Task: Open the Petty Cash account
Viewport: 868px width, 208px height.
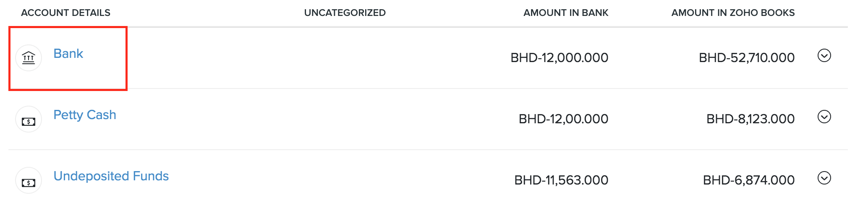Action: tap(84, 115)
